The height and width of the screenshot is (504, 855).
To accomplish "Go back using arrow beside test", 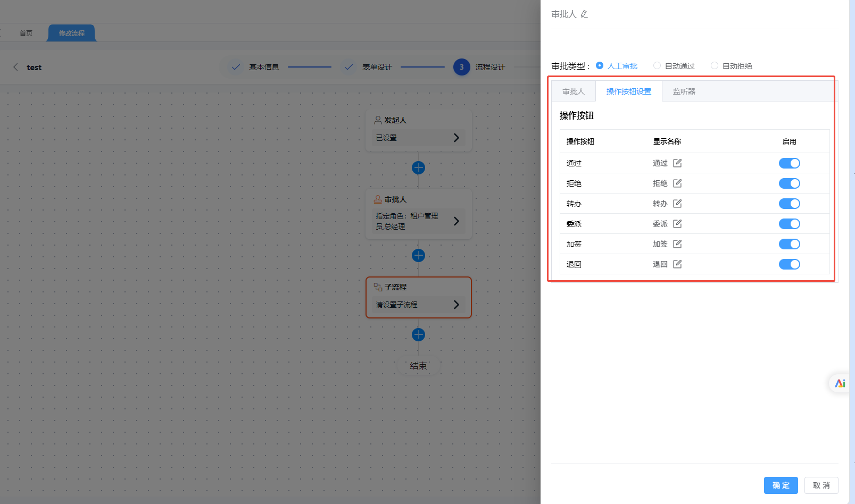I will [x=15, y=67].
